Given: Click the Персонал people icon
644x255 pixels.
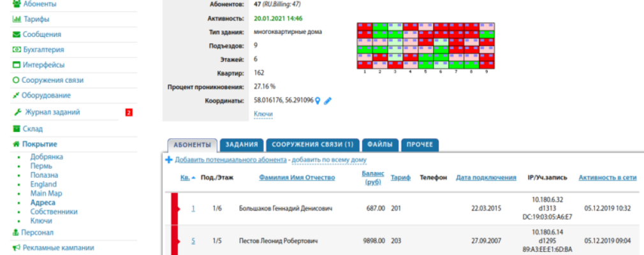Looking at the screenshot, I should [x=17, y=233].
